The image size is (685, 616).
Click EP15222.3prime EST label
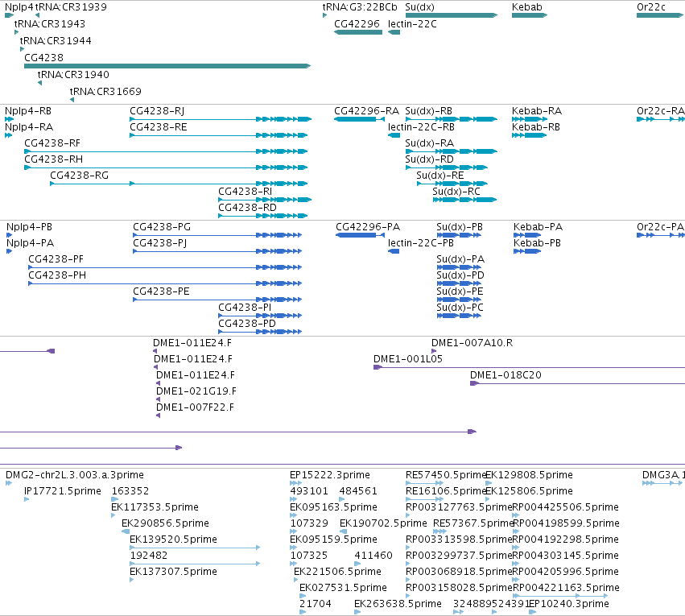click(x=330, y=475)
